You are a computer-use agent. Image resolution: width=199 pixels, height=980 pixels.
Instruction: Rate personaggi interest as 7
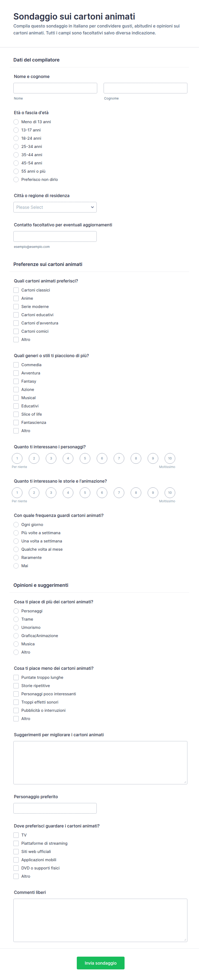click(x=119, y=458)
